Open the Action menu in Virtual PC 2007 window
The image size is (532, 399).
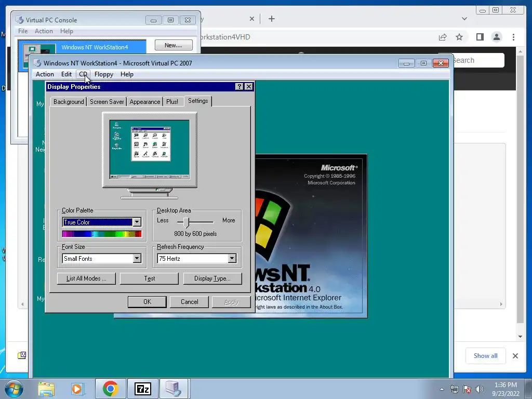[45, 74]
